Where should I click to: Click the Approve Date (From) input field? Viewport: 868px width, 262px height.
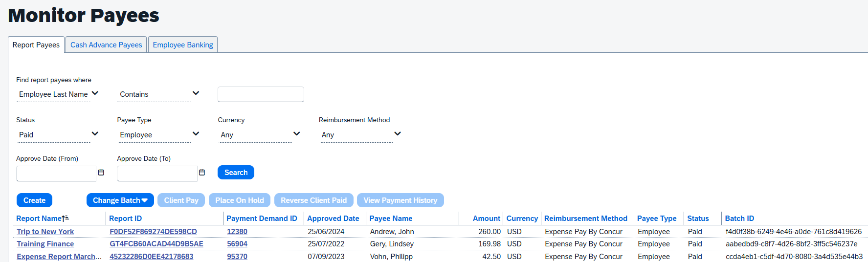[56, 174]
